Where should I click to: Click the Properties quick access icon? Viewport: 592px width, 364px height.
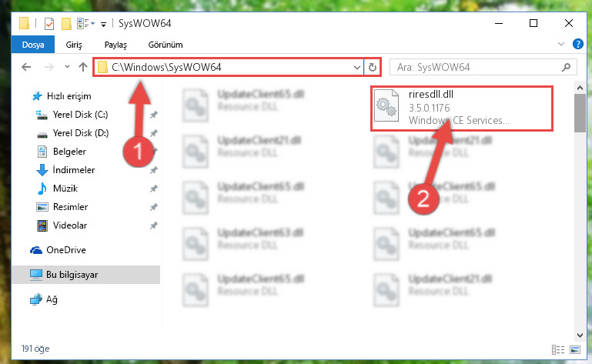(49, 24)
